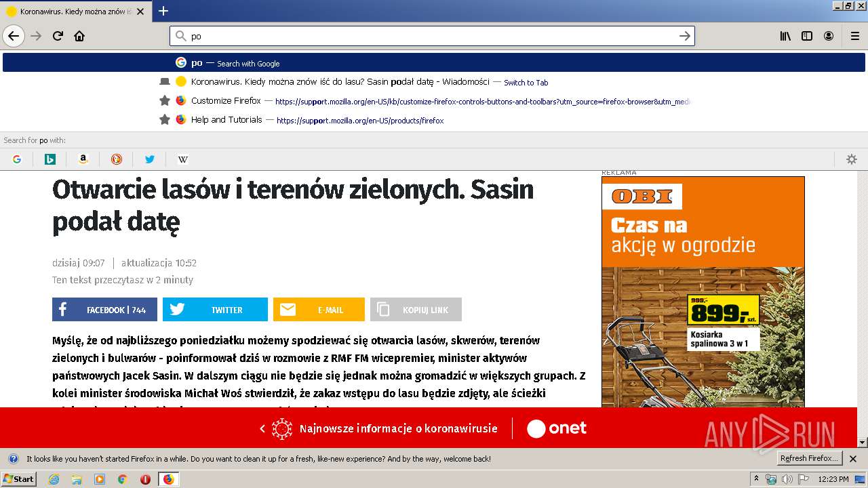Share the article by E-mail
868x488 pixels.
coord(319,309)
